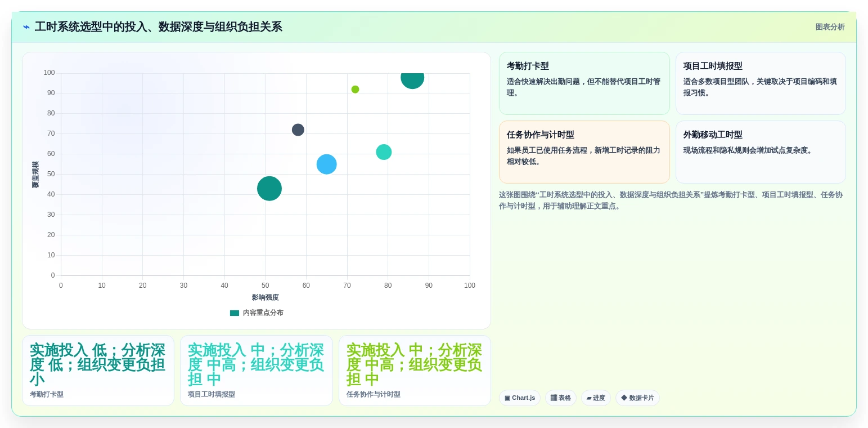Click the Chart.js tag chip

(520, 398)
